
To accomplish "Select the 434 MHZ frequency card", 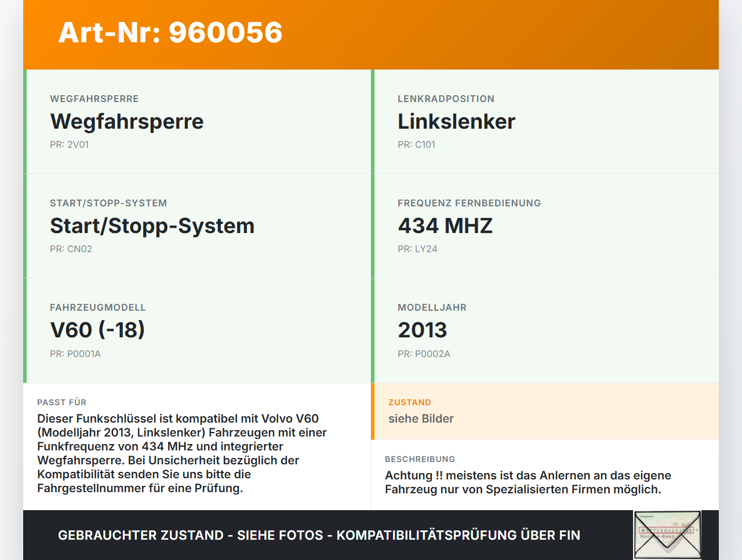I will [x=545, y=226].
